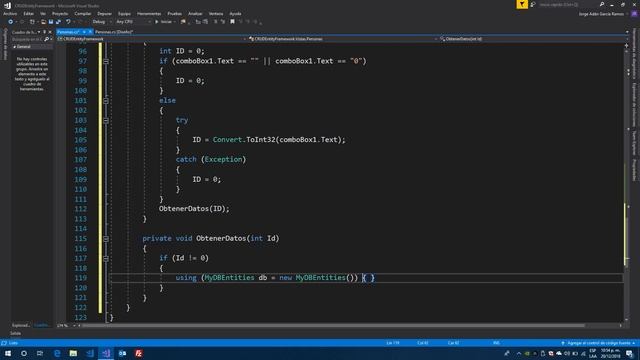
Task: Collapse the if block at line 97
Action: pos(106,61)
